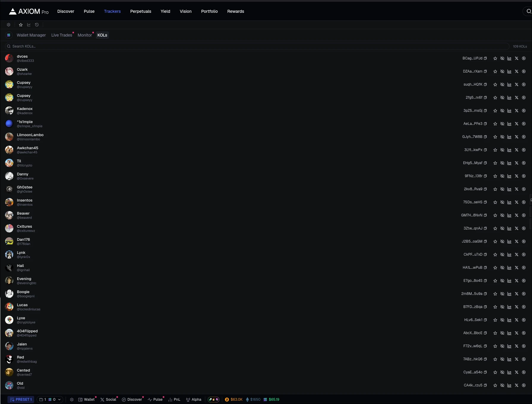
Task: Star Jalen as a favorite KOL
Action: pyautogui.click(x=495, y=346)
